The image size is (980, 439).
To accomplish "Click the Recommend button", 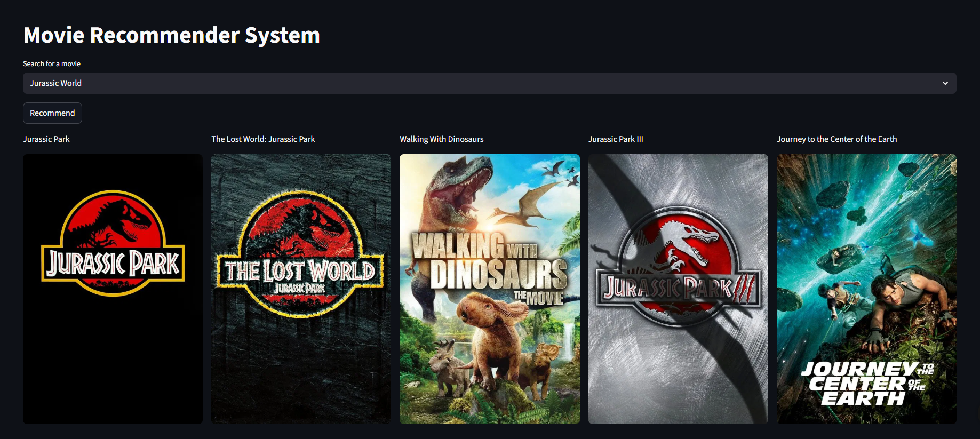I will click(x=52, y=113).
